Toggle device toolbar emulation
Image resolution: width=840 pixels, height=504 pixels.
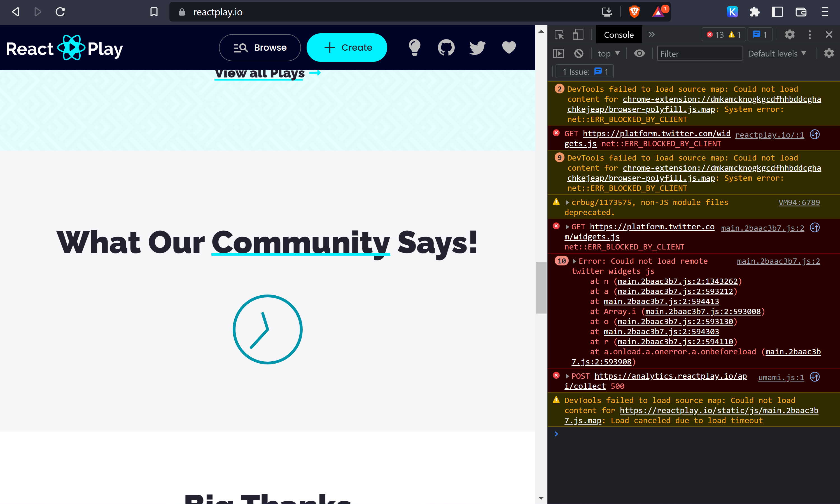coord(578,35)
